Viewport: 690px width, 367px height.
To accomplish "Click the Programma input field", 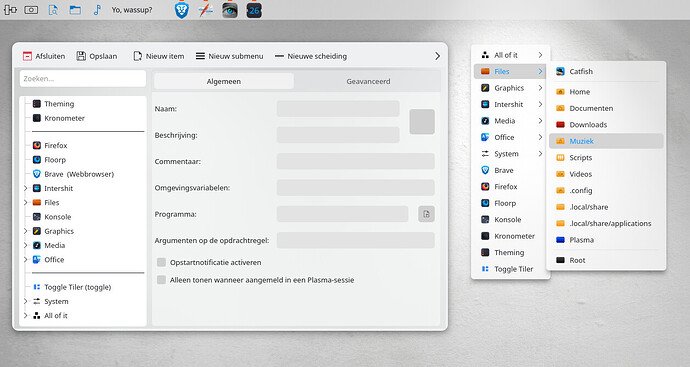I will pos(342,214).
